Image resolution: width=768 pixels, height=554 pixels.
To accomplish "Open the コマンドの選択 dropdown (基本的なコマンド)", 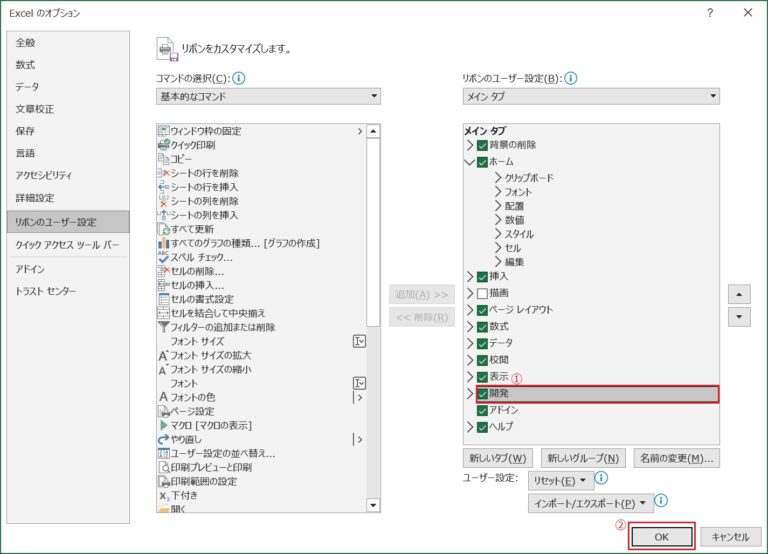I will pyautogui.click(x=268, y=97).
